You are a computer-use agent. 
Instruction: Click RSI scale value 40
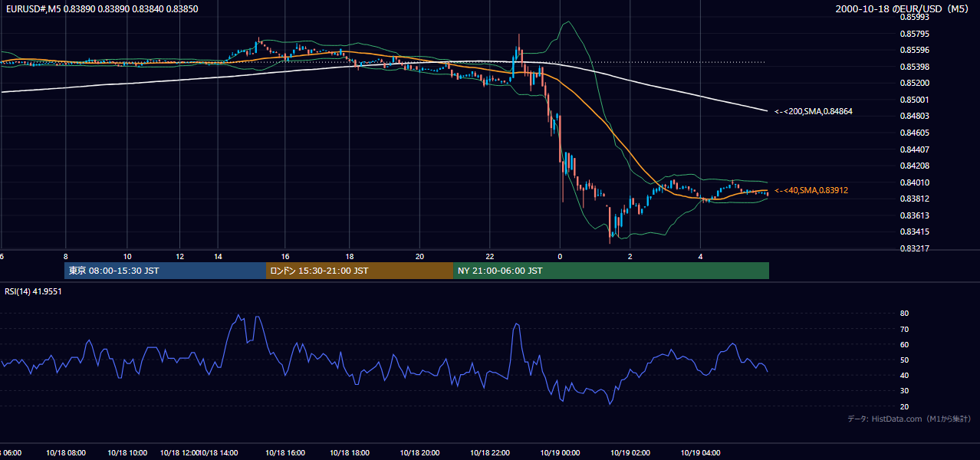pos(904,376)
